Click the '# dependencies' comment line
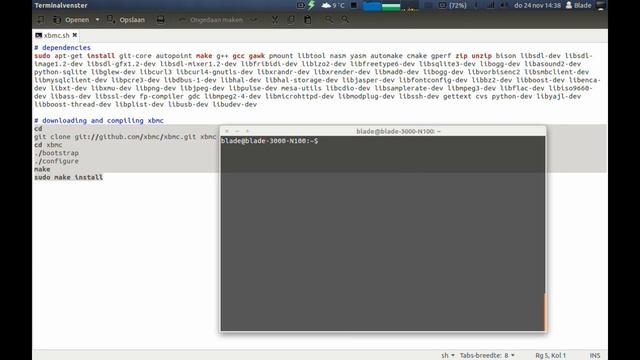 (x=62, y=48)
